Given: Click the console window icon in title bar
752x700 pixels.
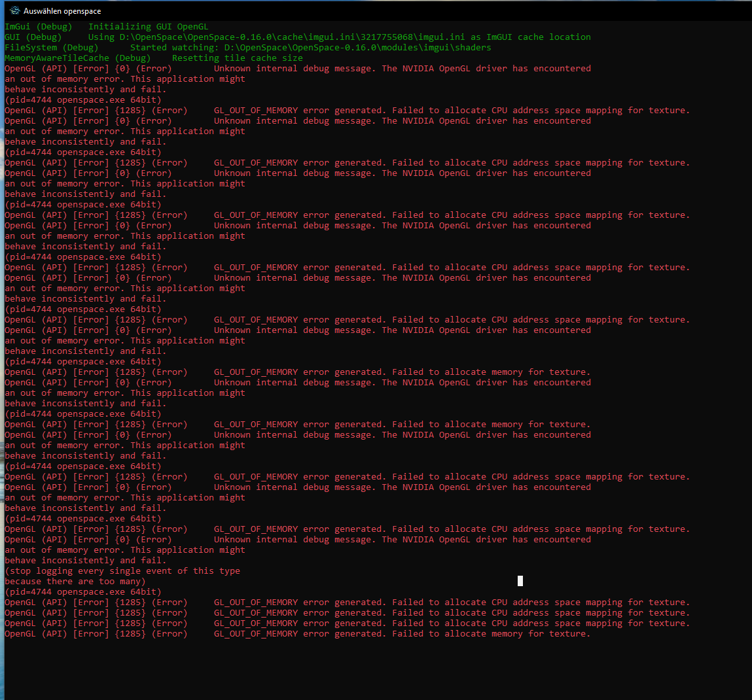Looking at the screenshot, I should coord(15,10).
